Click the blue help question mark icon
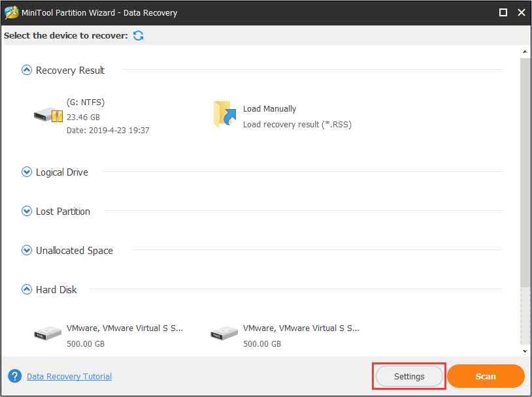This screenshot has width=532, height=397. 14,376
